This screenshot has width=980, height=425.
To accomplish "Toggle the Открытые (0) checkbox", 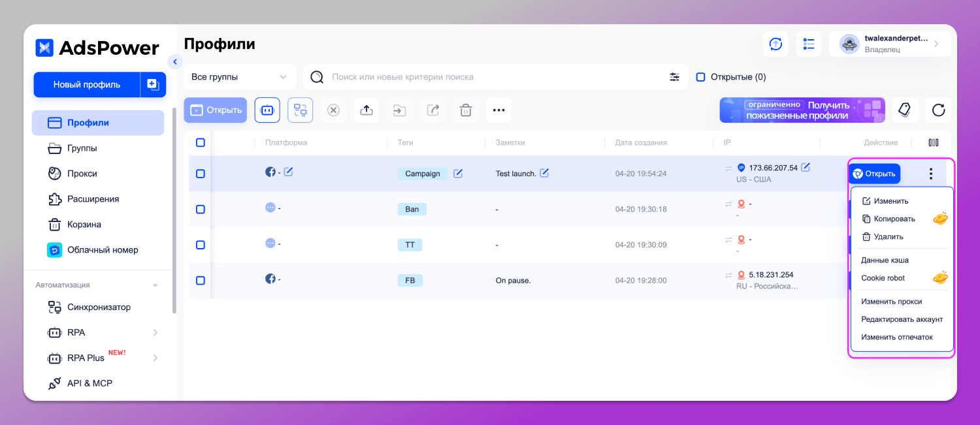I will [700, 77].
